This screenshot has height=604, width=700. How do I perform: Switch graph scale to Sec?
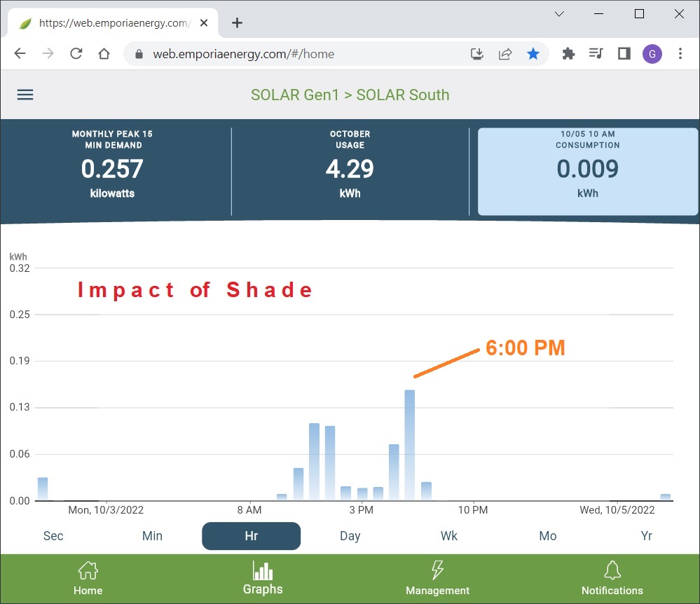click(x=53, y=536)
